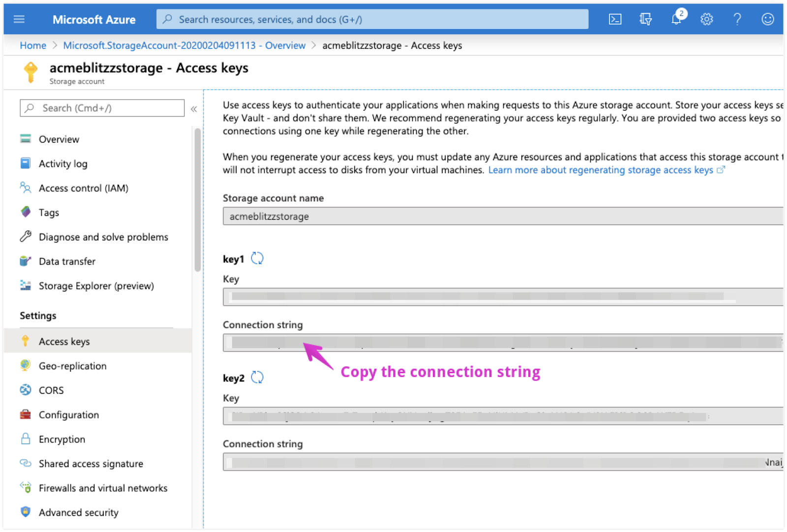The height and width of the screenshot is (532, 787).
Task: Follow Learn more about regenerating storage access keys
Action: coord(606,170)
